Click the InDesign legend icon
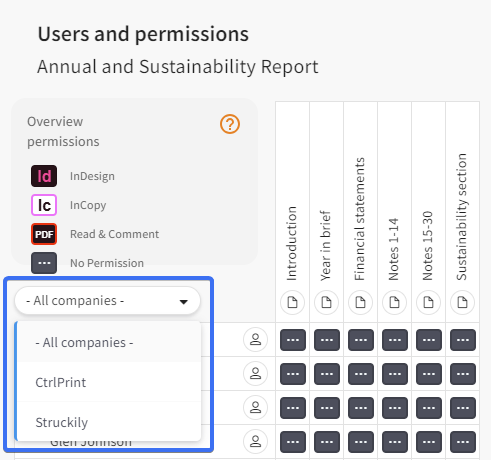491x460 pixels. coord(44,176)
